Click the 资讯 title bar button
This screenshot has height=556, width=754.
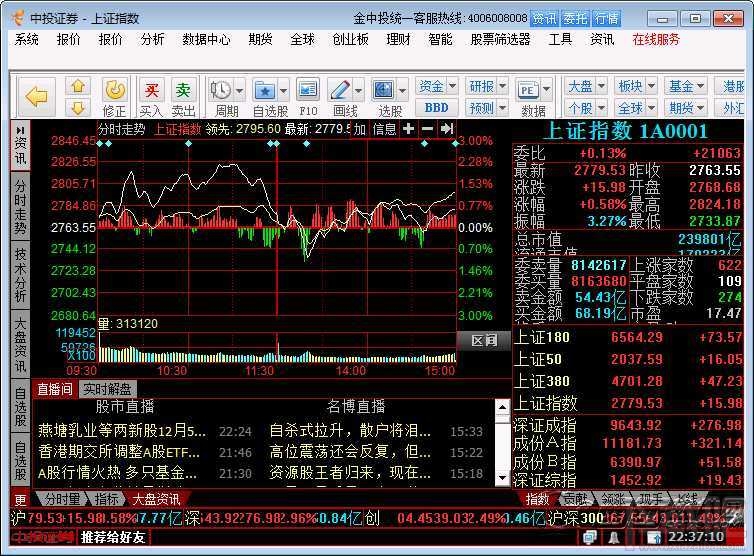pyautogui.click(x=544, y=19)
